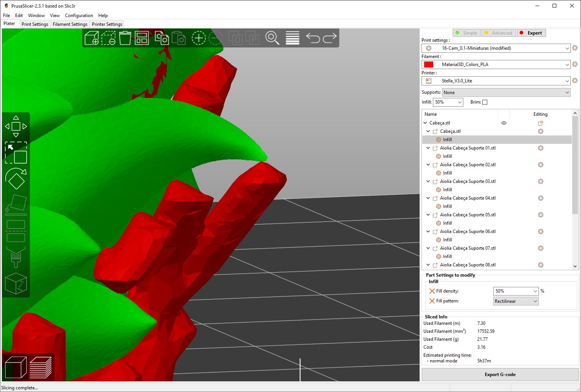Switch to 3D editor view

[x=16, y=367]
